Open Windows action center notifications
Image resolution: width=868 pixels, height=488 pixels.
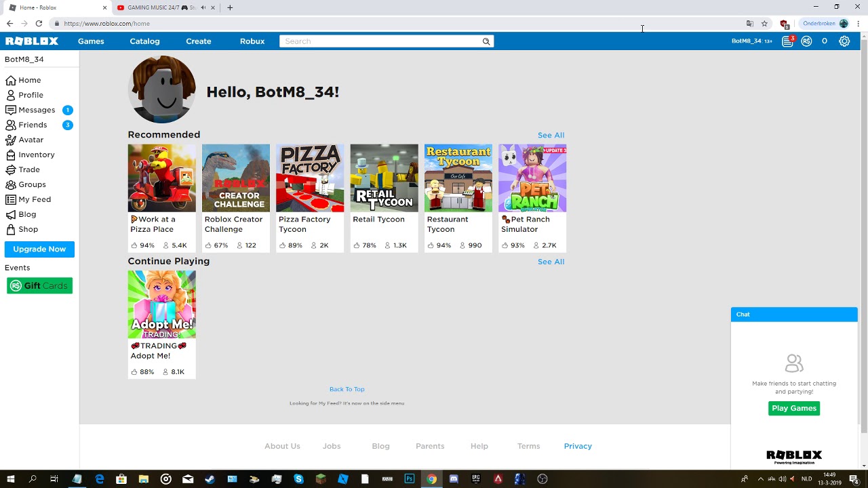[853, 479]
